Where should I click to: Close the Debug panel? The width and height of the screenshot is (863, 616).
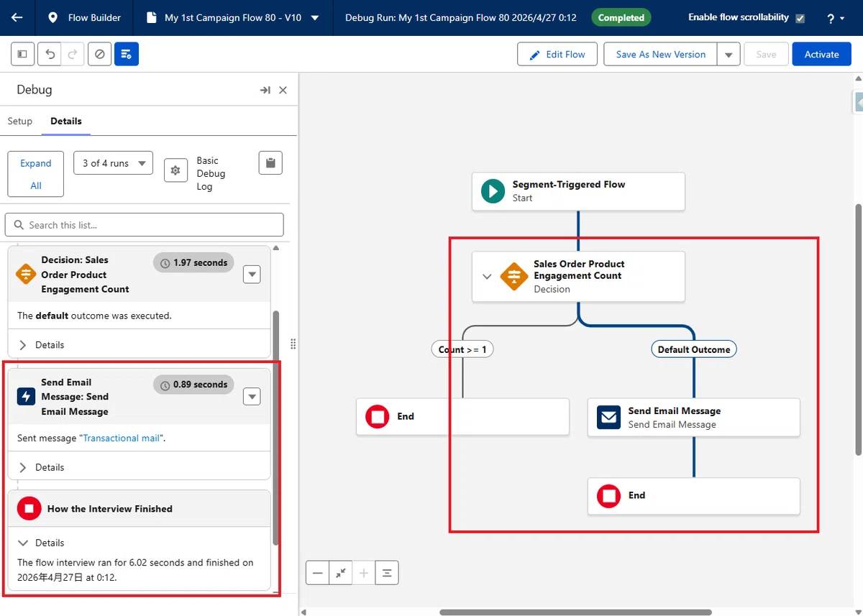tap(283, 90)
